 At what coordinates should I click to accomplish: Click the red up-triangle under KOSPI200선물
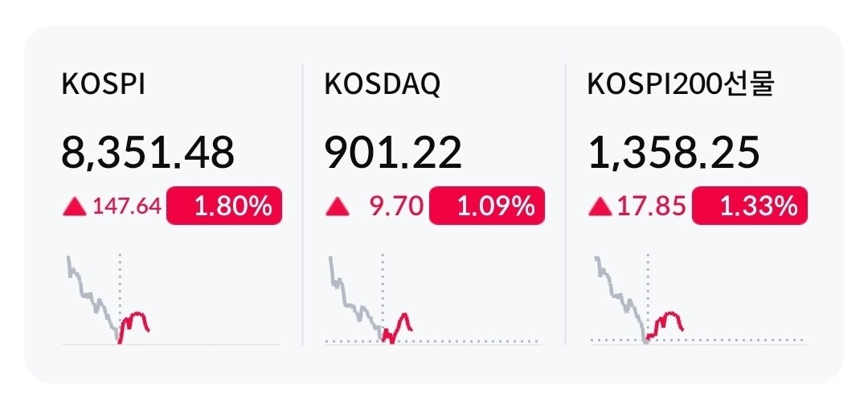[x=600, y=207]
